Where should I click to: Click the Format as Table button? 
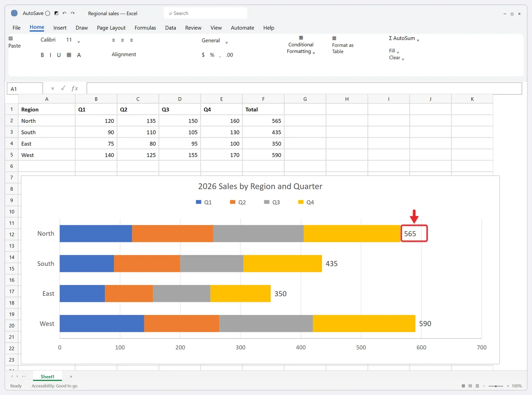pos(343,45)
